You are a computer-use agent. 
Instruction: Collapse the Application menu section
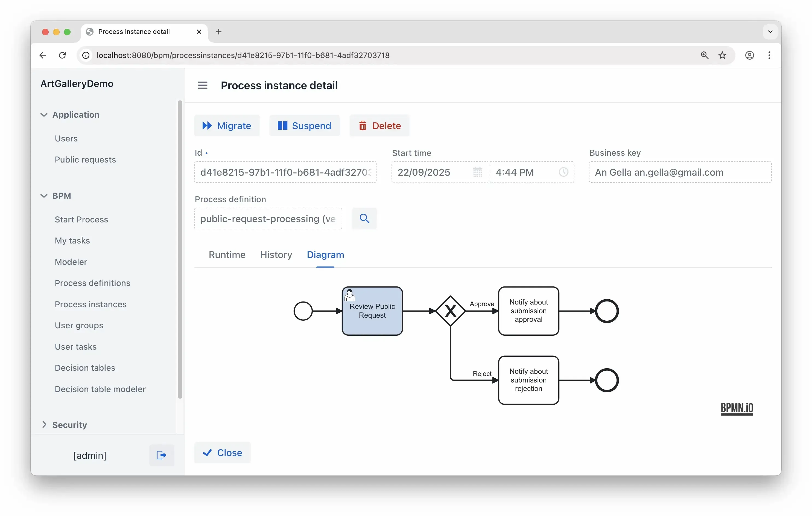tap(44, 115)
